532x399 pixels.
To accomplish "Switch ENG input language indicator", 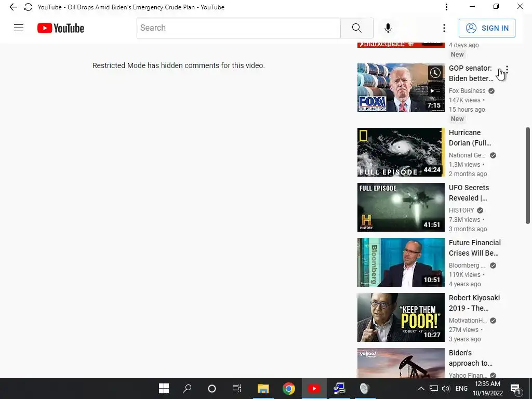I will pos(461,389).
